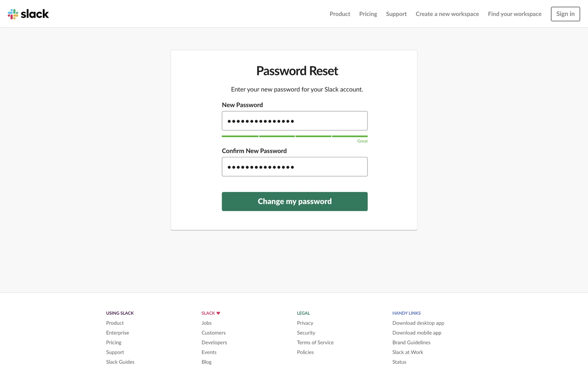Click the Slack logo icon
Viewport: 588px width, 368px height.
click(13, 14)
